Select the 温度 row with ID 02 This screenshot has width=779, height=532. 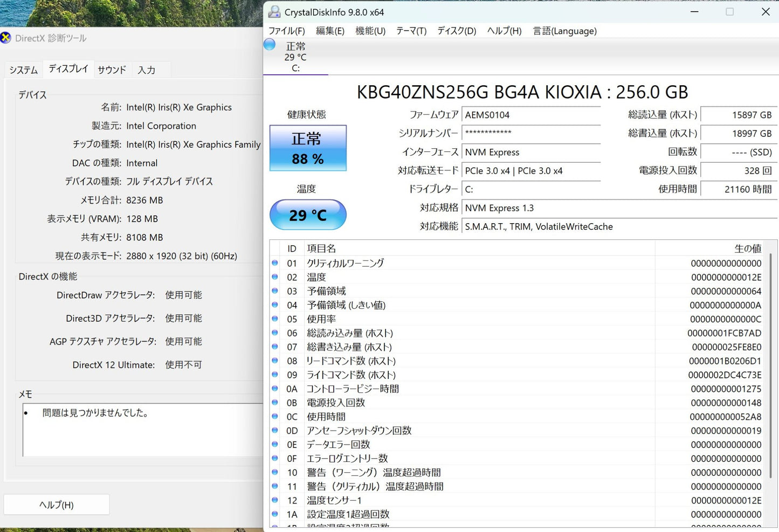tap(518, 277)
